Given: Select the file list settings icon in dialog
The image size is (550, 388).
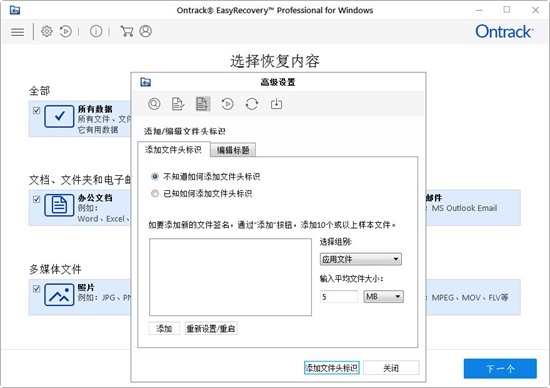Looking at the screenshot, I should tap(178, 104).
